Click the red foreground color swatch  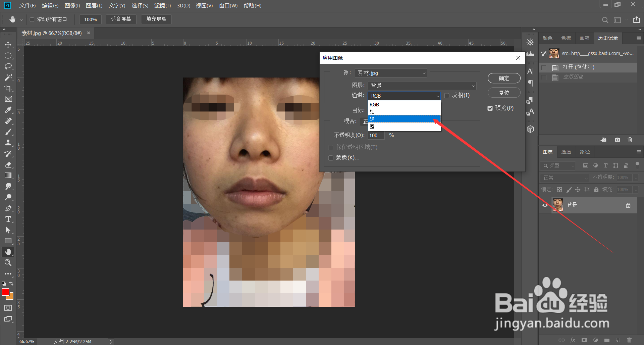[x=5, y=292]
